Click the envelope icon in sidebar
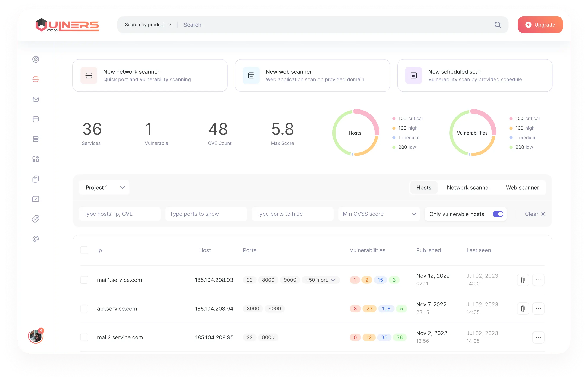The height and width of the screenshot is (380, 588). [x=36, y=99]
